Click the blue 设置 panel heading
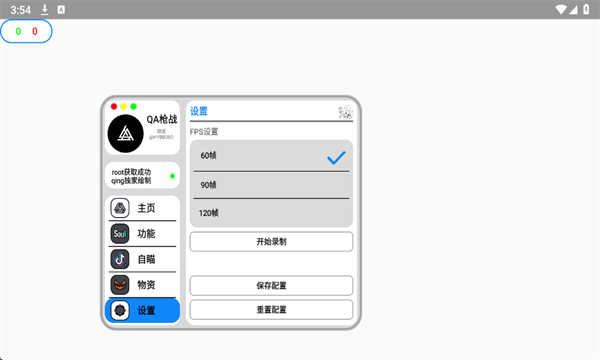Image resolution: width=600 pixels, height=360 pixels. (199, 111)
